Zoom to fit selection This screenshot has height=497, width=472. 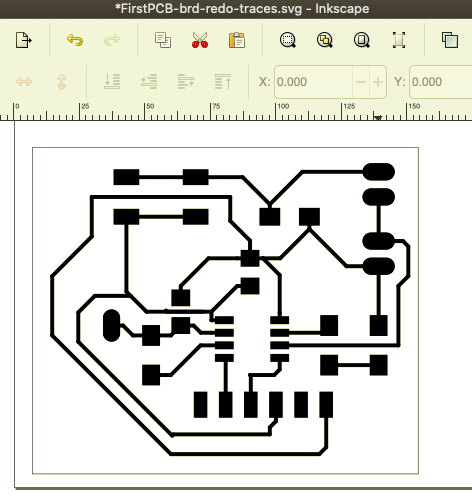click(288, 40)
